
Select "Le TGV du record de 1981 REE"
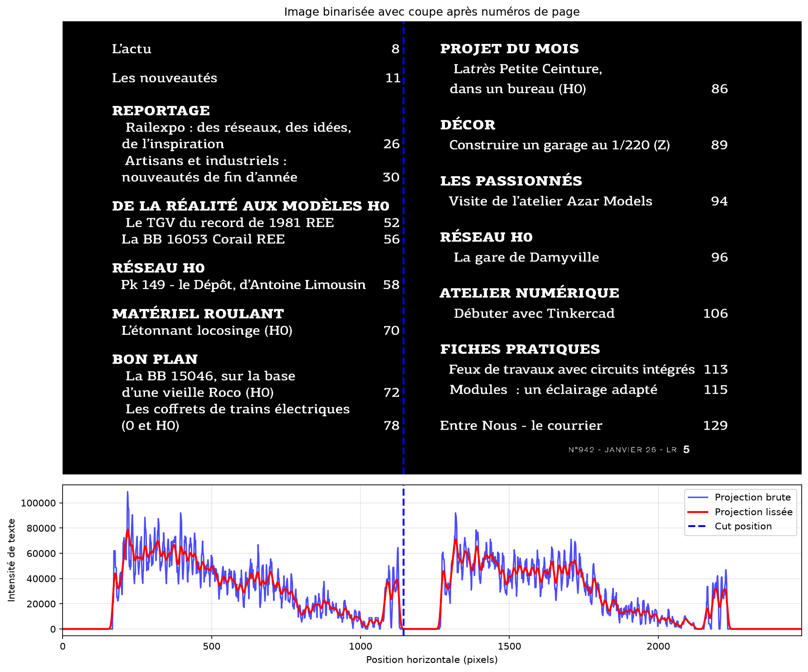click(x=229, y=222)
